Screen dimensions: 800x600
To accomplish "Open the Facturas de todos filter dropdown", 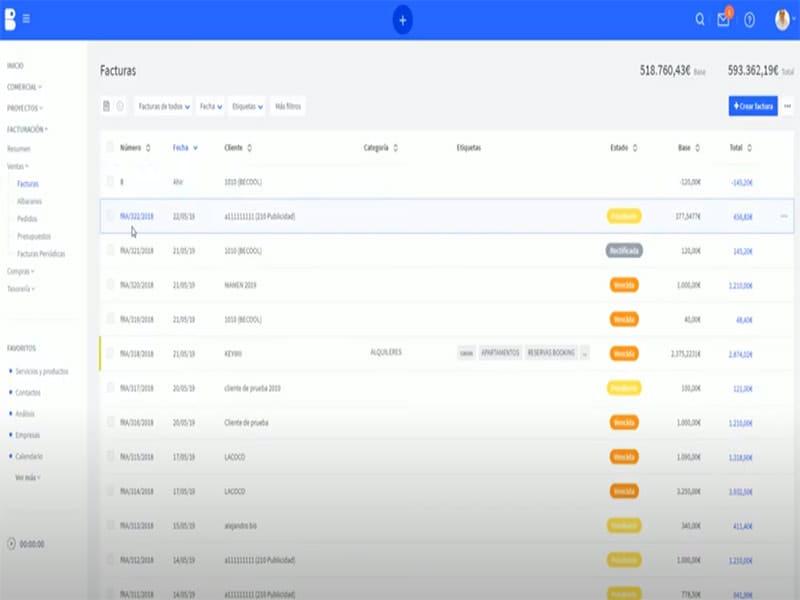I will (164, 106).
